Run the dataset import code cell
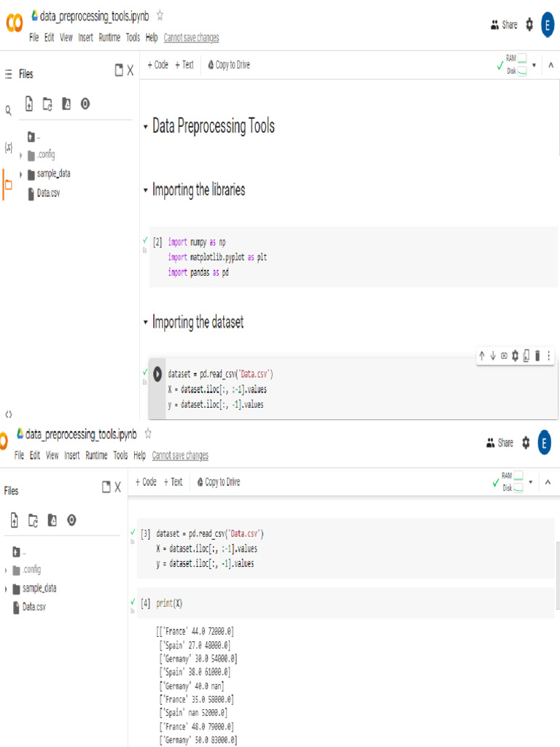Image resolution: width=560 pixels, height=747 pixels. [157, 373]
